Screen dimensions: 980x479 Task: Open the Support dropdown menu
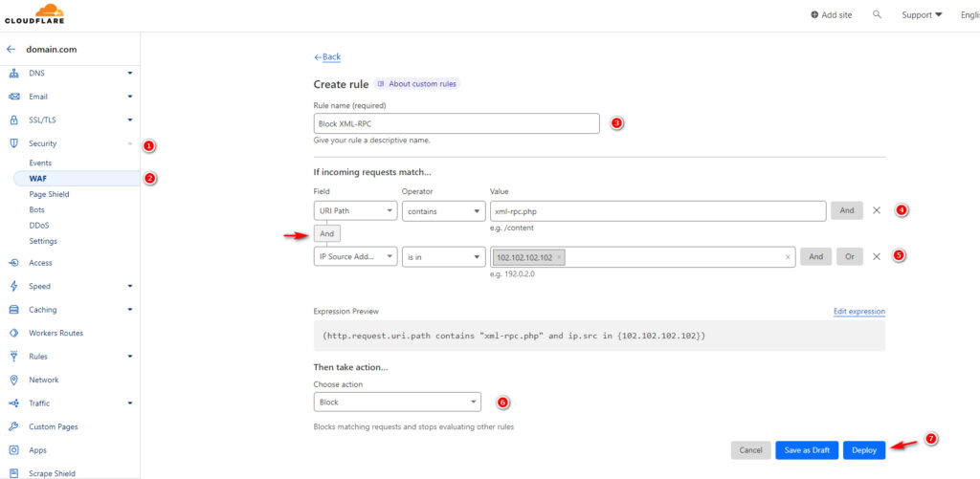922,15
